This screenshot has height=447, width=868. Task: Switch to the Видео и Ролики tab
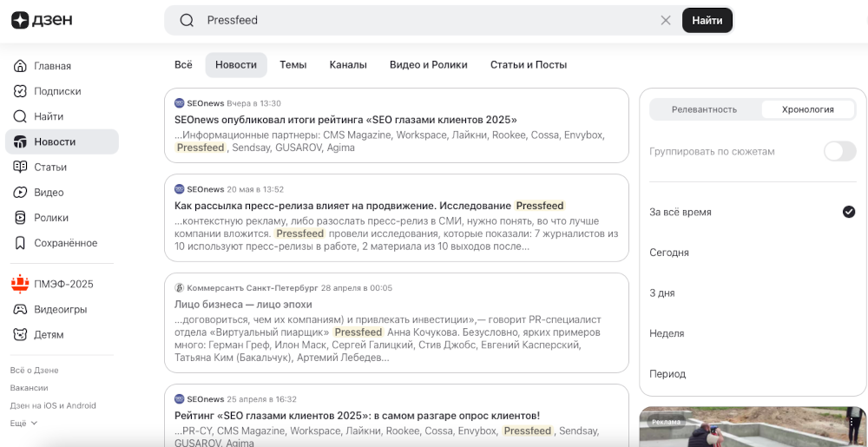pos(429,65)
